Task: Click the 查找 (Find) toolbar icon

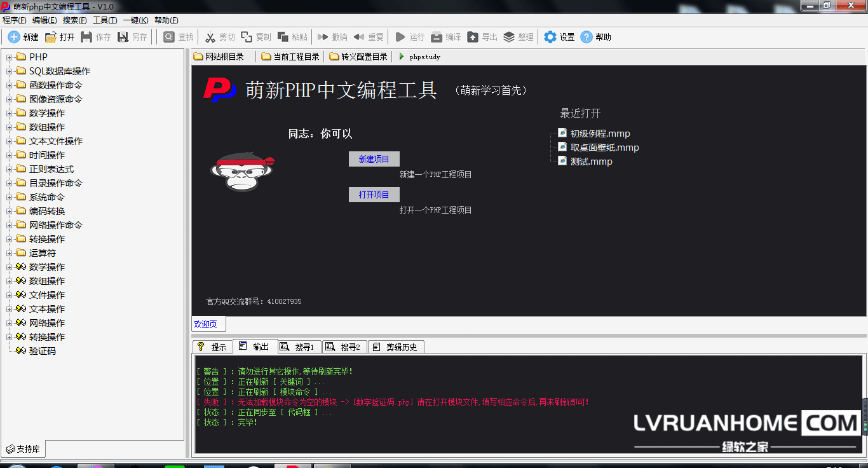Action: [169, 37]
